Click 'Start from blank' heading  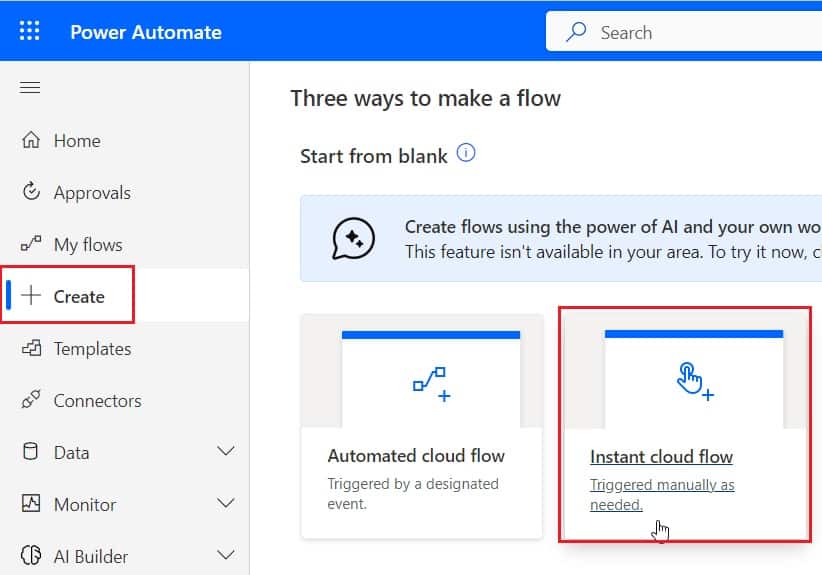[x=374, y=156]
